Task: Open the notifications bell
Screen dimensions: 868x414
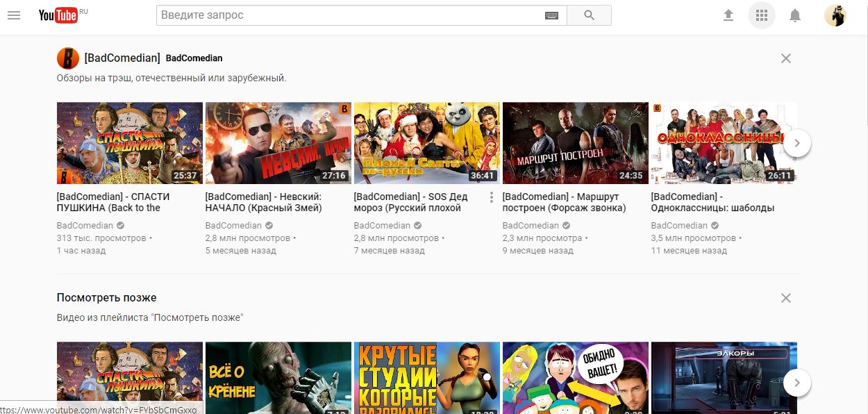Action: [x=795, y=15]
